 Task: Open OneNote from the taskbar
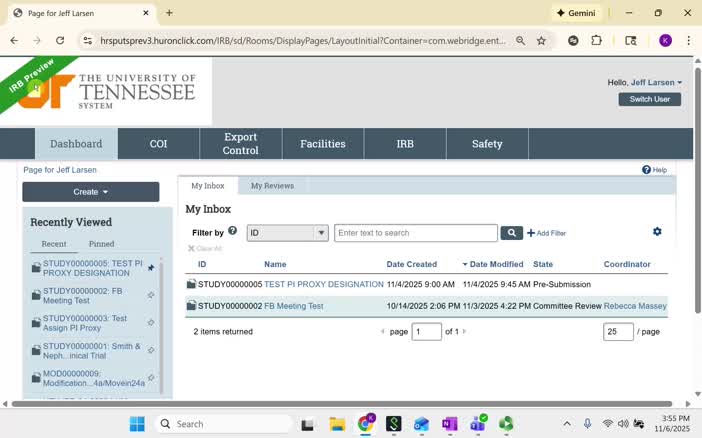449,424
